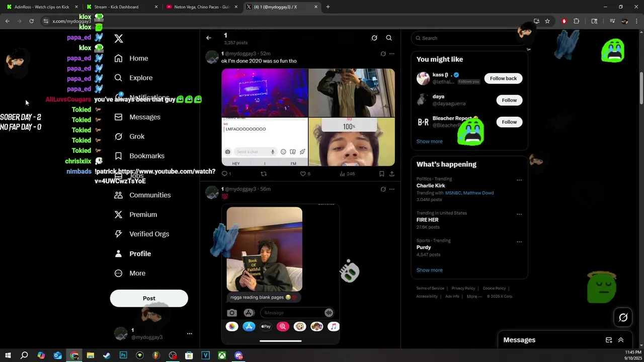This screenshot has width=644, height=362.
Task: Click the X Search input field
Action: [x=469, y=38]
